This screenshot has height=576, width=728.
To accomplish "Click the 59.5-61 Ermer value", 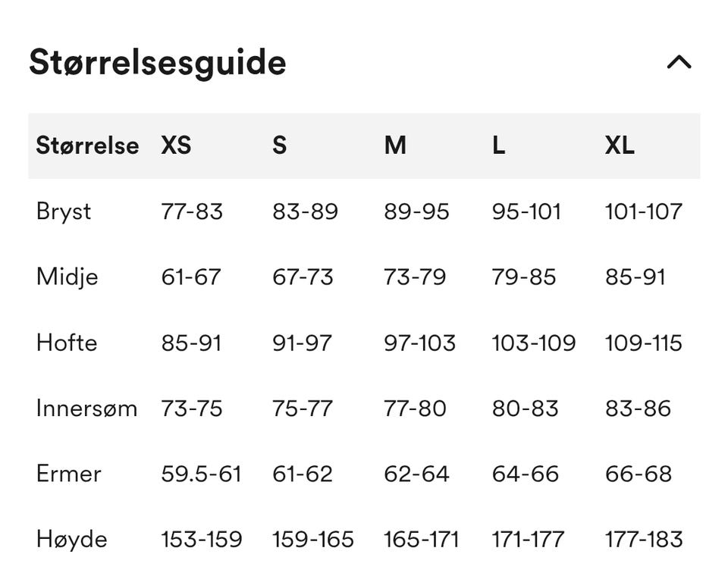I will coord(201,474).
